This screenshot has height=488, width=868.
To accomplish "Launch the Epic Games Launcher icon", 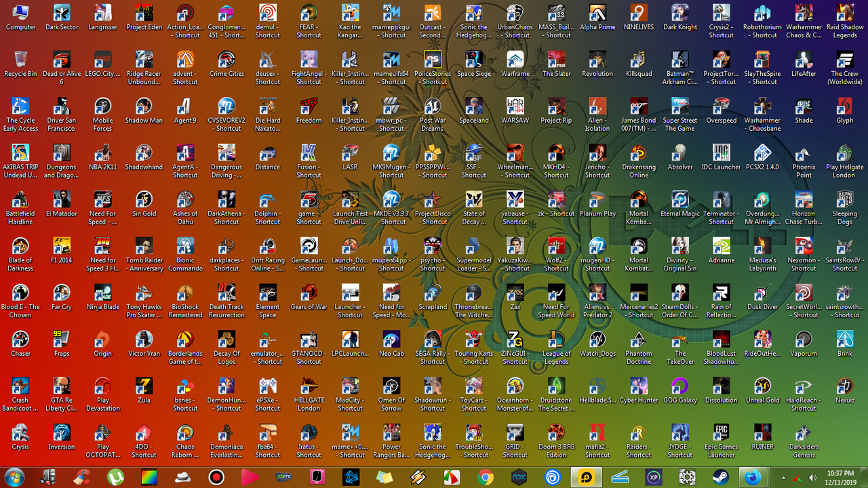I will (x=721, y=442).
